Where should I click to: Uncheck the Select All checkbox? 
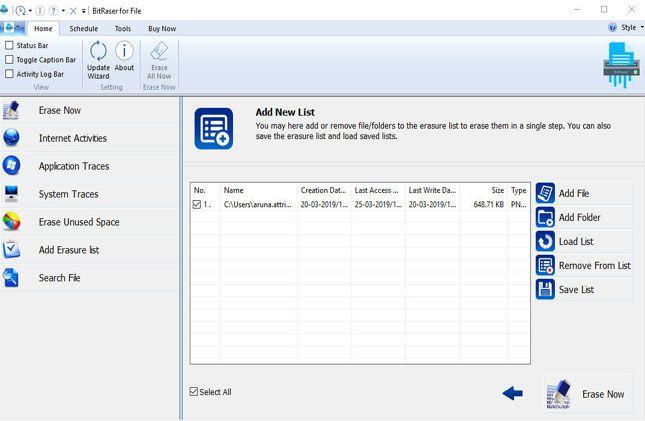(x=194, y=392)
